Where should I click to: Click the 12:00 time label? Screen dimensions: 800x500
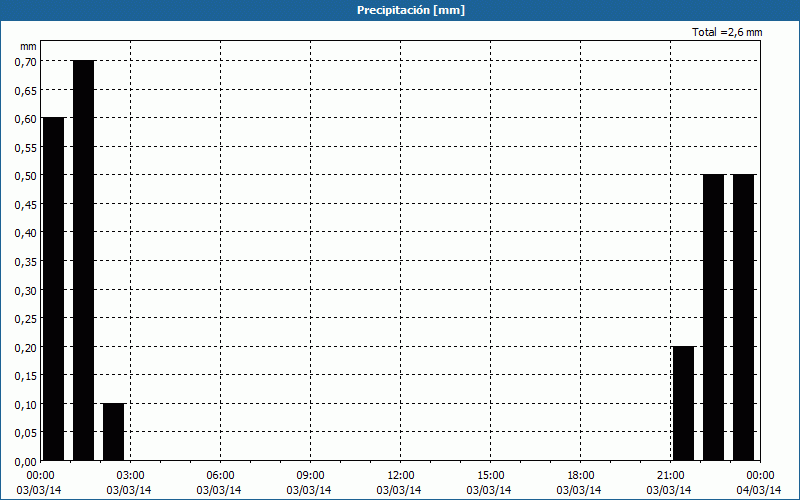click(401, 476)
